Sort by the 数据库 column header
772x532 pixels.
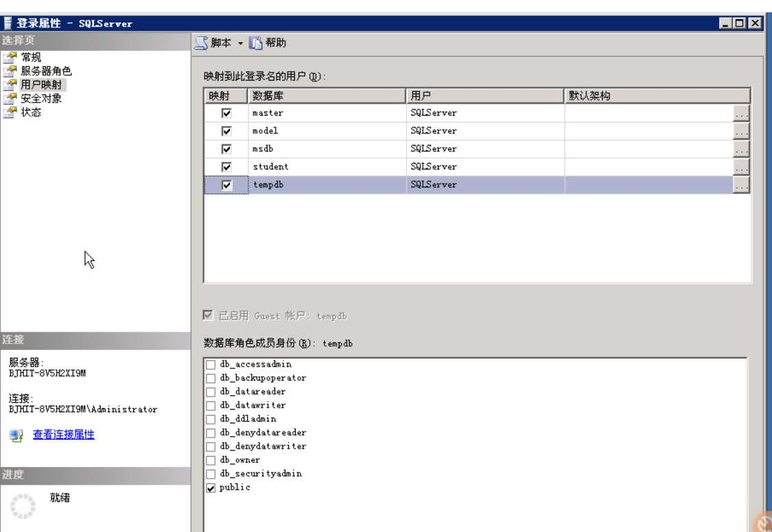(327, 96)
